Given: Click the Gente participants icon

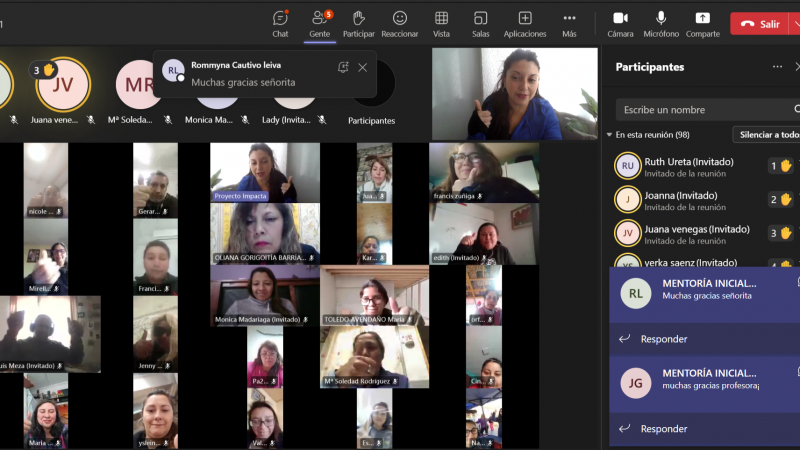Looking at the screenshot, I should tap(319, 23).
